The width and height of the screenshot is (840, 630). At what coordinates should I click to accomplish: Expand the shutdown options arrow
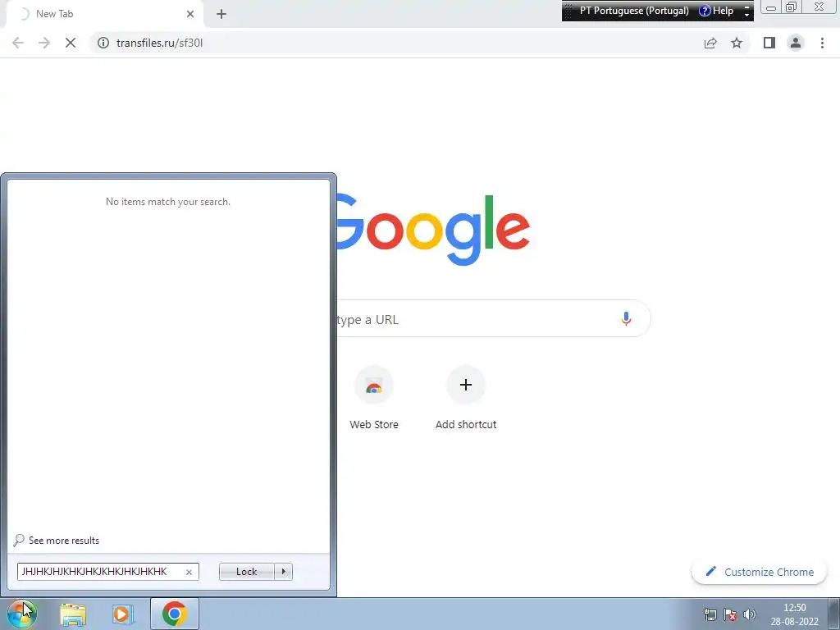tap(283, 572)
